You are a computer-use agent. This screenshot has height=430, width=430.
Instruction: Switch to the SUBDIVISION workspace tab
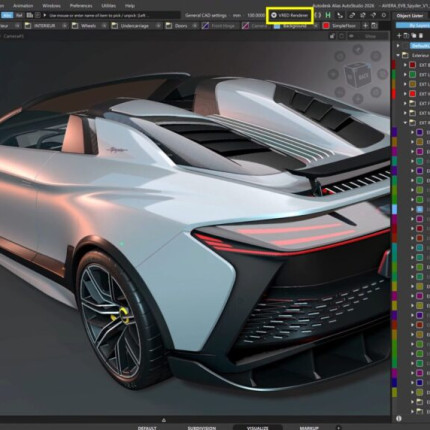coord(201,428)
